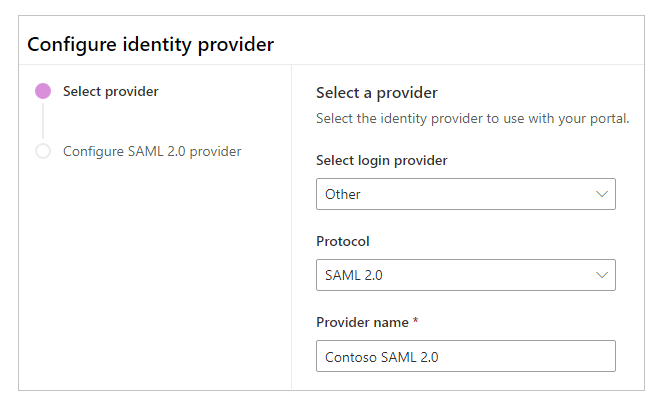Click the line connecting the two wizard steps
This screenshot has width=663, height=409.
click(x=43, y=121)
